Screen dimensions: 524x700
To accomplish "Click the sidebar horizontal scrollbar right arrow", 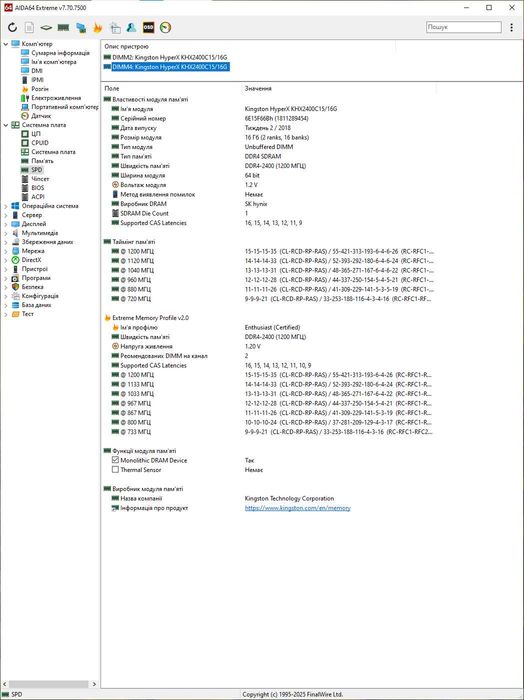I will pyautogui.click(x=94, y=684).
